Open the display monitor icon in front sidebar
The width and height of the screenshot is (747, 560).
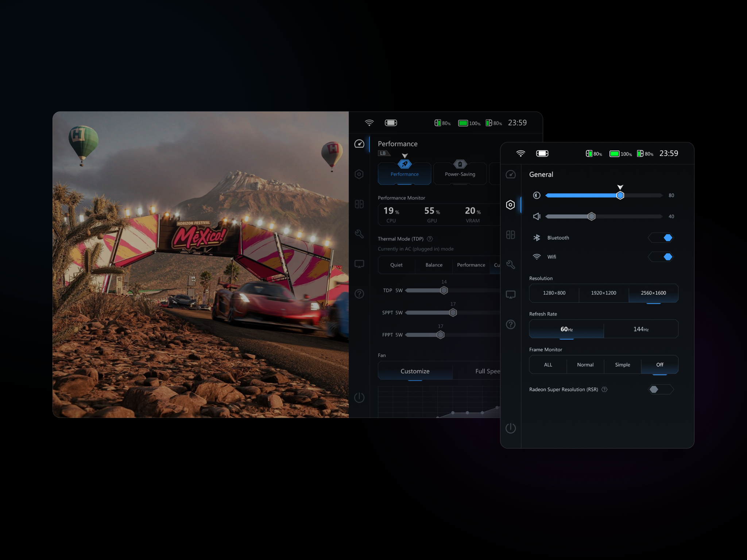[511, 295]
